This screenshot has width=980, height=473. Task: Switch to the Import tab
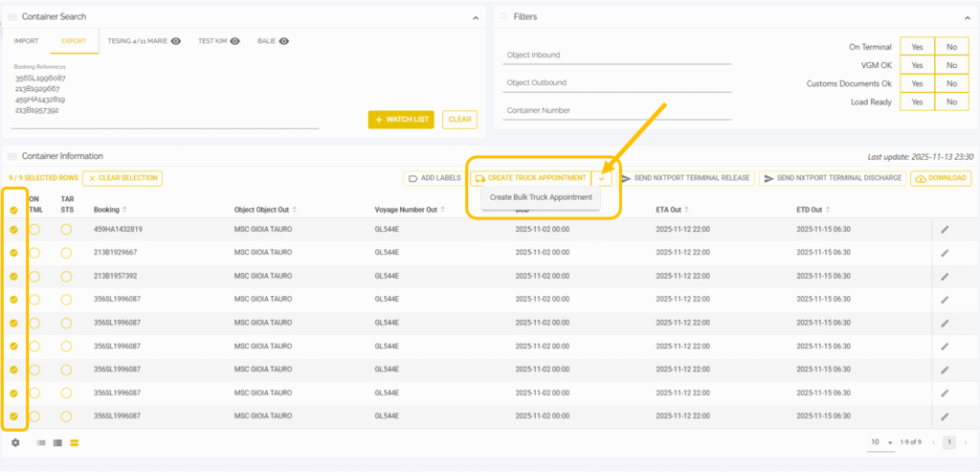(26, 41)
